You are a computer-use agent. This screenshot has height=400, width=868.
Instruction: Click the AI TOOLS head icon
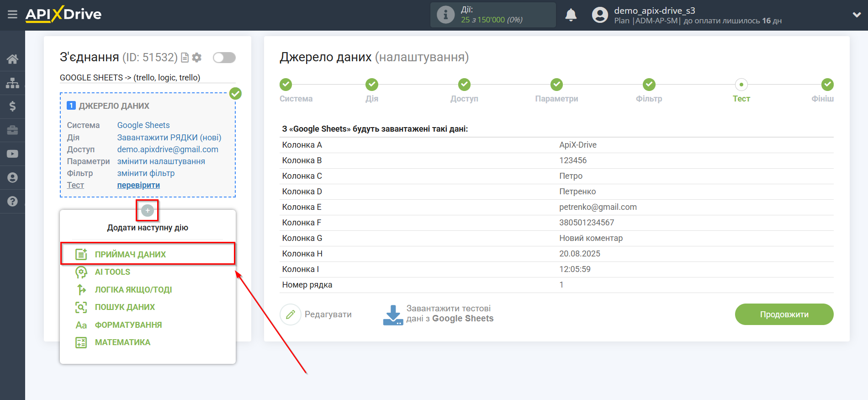(x=81, y=272)
